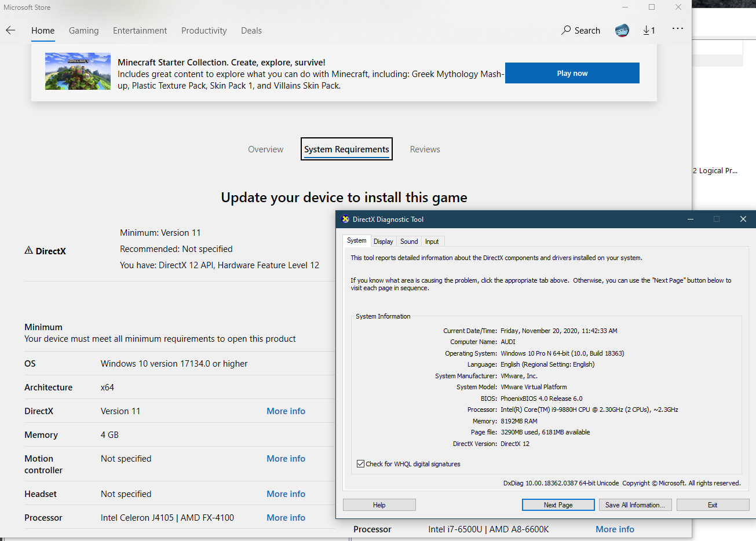Image resolution: width=756 pixels, height=541 pixels.
Task: Switch to the Gaming tab
Action: (83, 31)
